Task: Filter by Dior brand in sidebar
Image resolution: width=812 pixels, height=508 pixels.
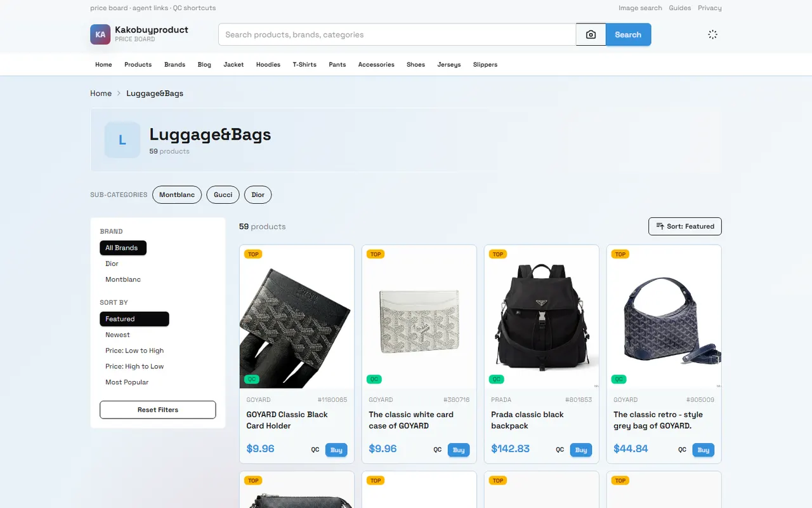Action: click(112, 264)
